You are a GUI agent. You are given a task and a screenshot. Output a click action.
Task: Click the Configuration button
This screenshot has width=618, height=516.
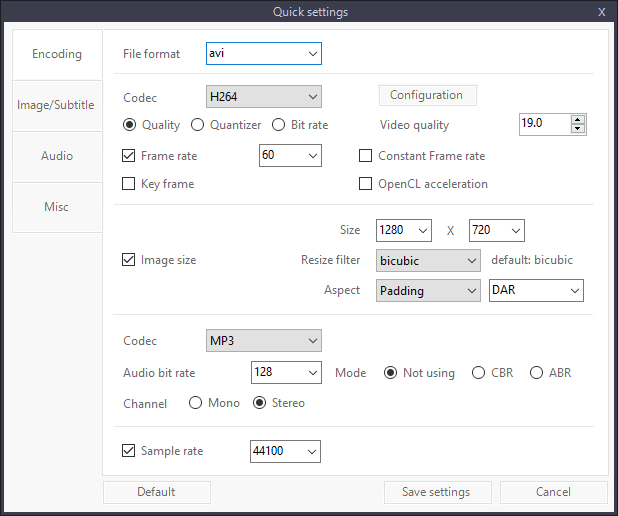click(428, 95)
